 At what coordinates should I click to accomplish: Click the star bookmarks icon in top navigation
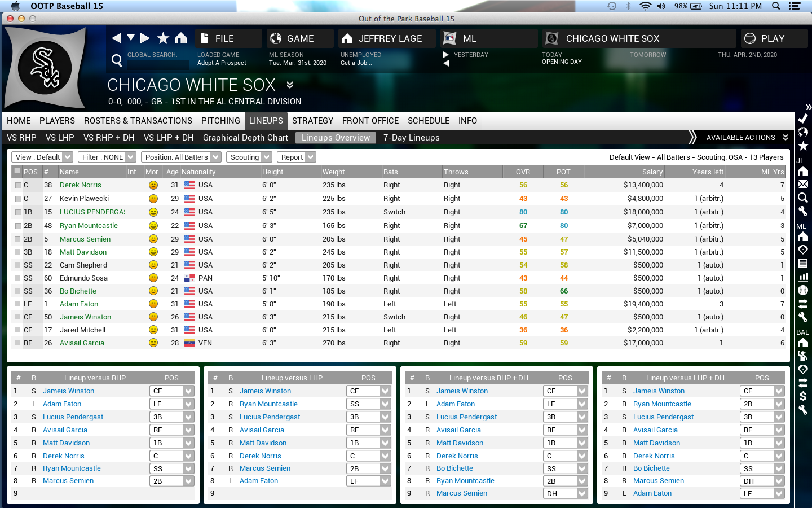(163, 38)
